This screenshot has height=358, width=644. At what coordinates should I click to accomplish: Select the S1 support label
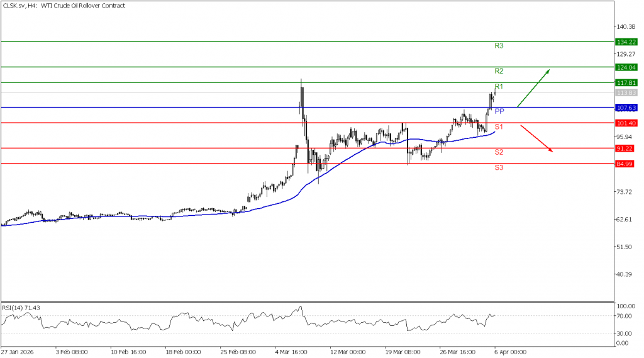[x=499, y=126]
